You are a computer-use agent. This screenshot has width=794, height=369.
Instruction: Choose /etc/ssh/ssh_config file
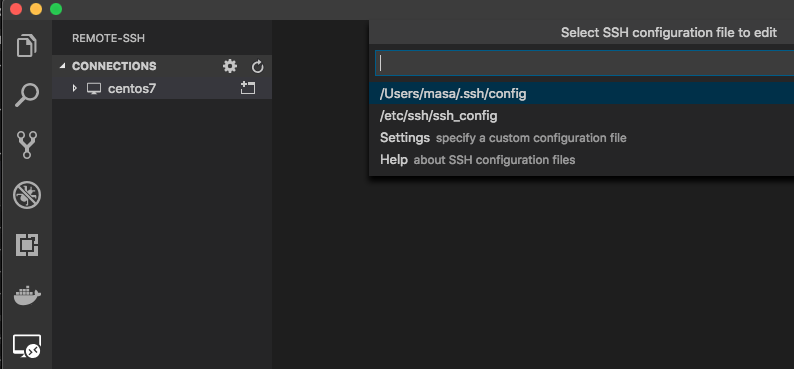tap(581, 116)
